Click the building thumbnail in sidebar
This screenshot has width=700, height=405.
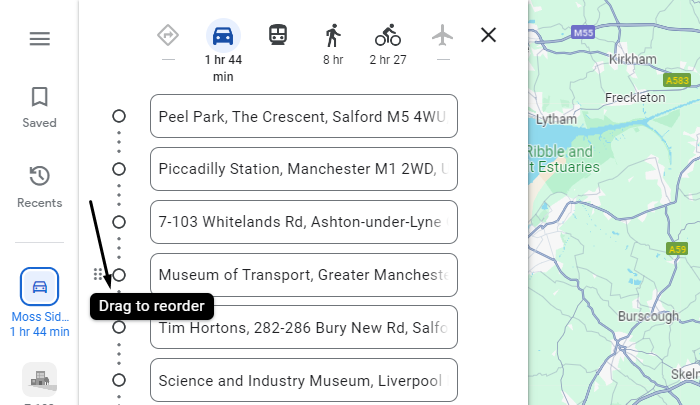click(x=39, y=380)
